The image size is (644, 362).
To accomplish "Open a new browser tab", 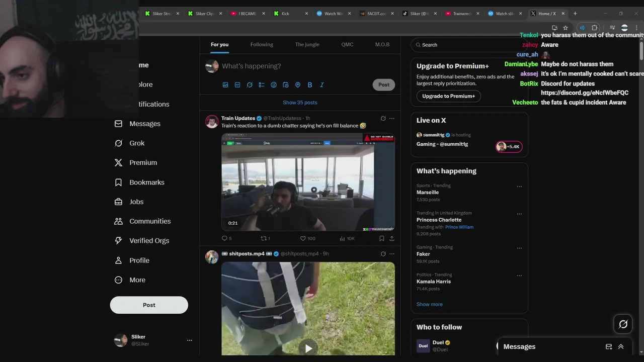I will 575,14.
